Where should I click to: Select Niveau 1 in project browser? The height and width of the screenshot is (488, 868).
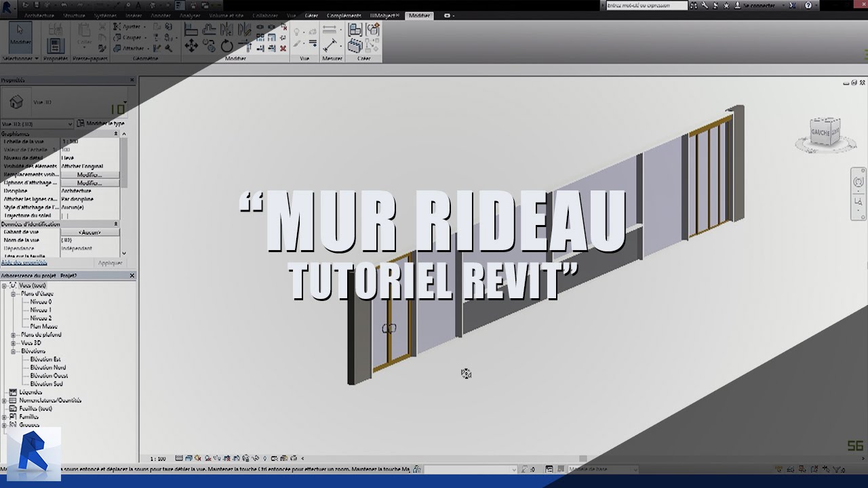[41, 310]
